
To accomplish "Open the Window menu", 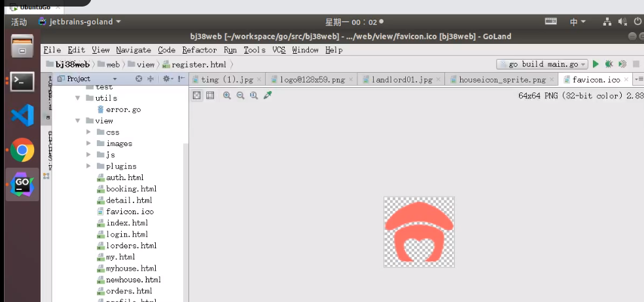I will 305,50.
